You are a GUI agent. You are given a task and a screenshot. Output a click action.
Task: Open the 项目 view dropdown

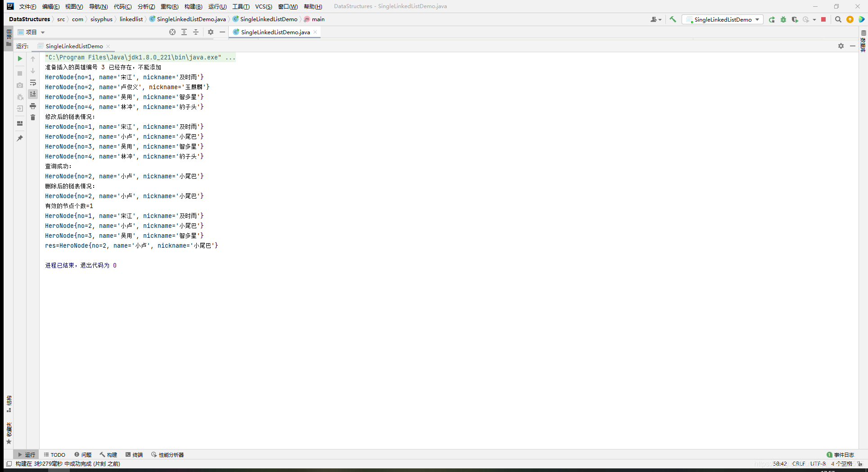(31, 32)
